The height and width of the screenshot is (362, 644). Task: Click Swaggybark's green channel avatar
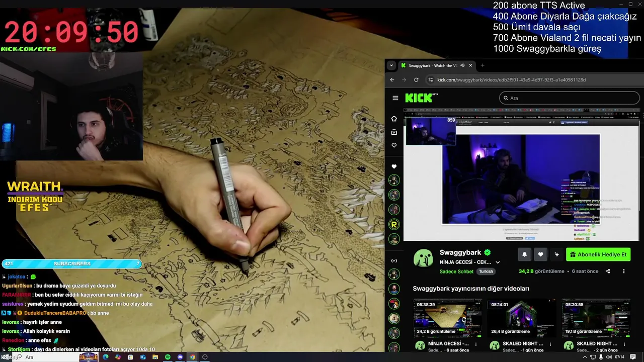[x=424, y=258]
